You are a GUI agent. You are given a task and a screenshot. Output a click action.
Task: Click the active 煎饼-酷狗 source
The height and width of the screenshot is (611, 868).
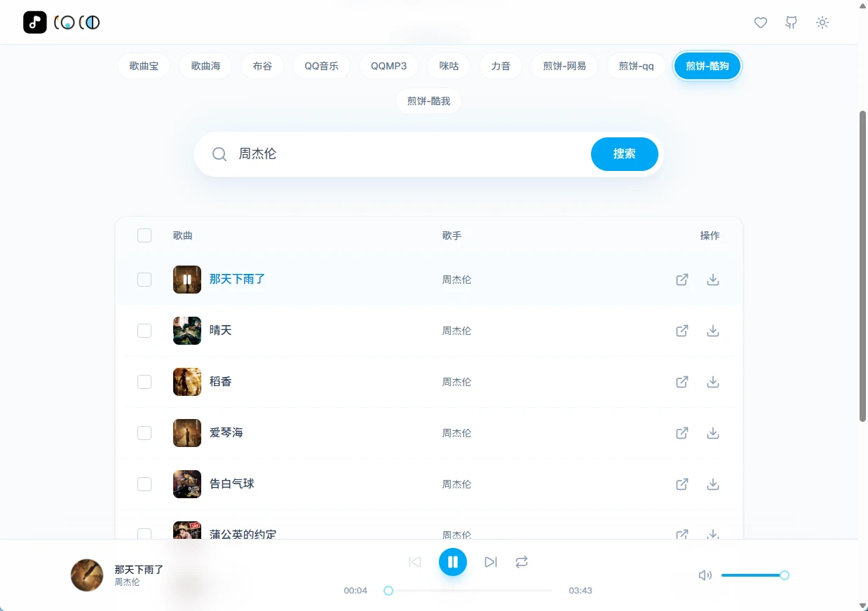pyautogui.click(x=707, y=66)
